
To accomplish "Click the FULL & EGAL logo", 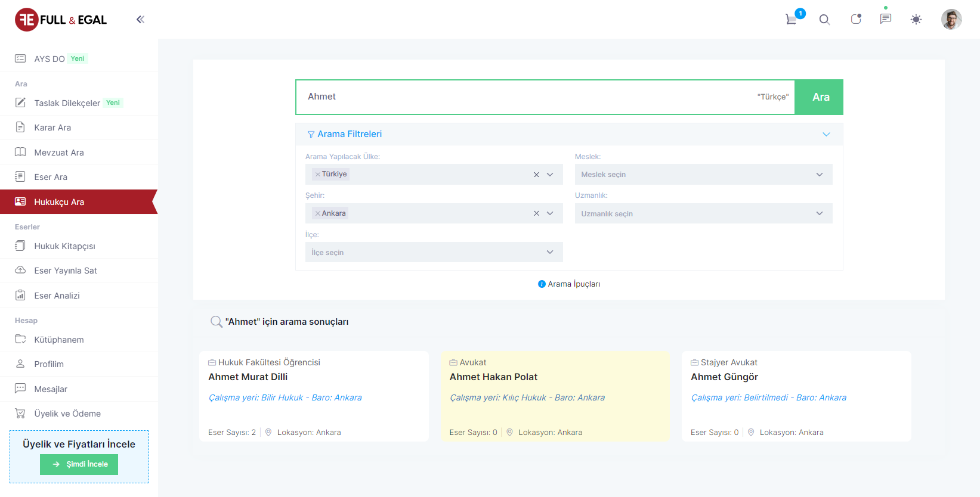I will pos(61,20).
